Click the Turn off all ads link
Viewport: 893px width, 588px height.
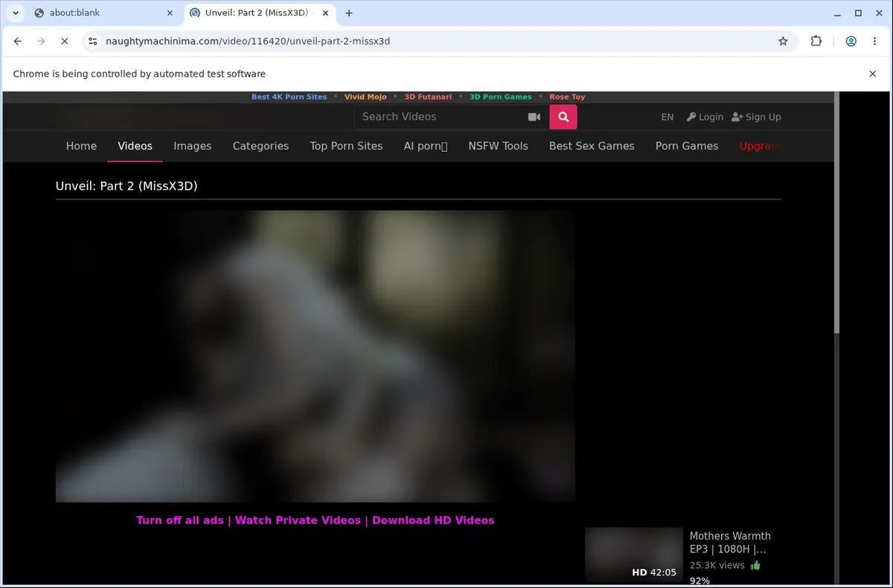[180, 520]
